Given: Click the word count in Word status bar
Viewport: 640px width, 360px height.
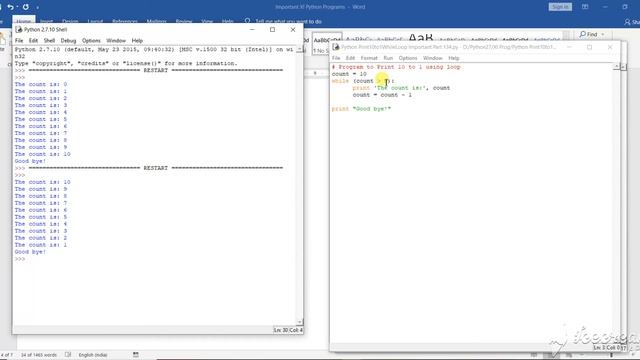Looking at the screenshot, I should [x=39, y=355].
